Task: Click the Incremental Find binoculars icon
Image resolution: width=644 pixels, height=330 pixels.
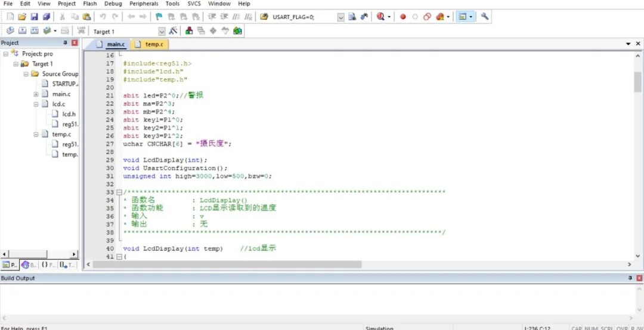Action: [x=364, y=17]
